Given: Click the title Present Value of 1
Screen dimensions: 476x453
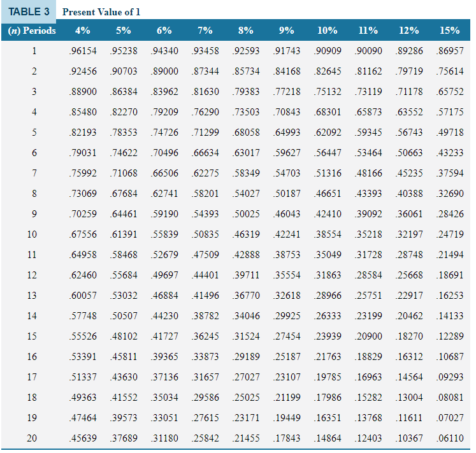Looking at the screenshot, I should [101, 12].
